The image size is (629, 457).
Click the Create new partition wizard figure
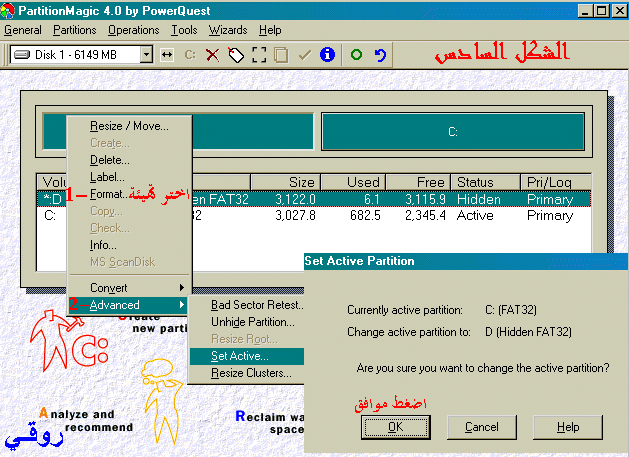(68, 341)
